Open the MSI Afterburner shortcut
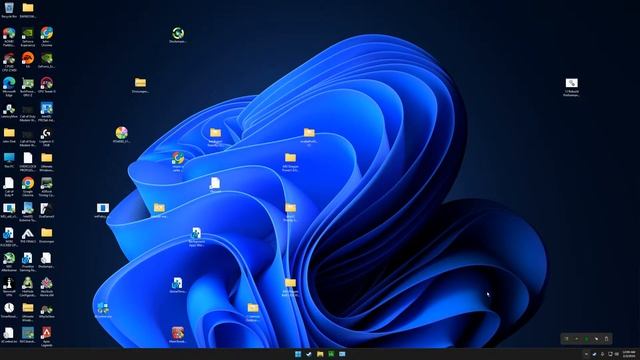This screenshot has height=360, width=640. 9,261
